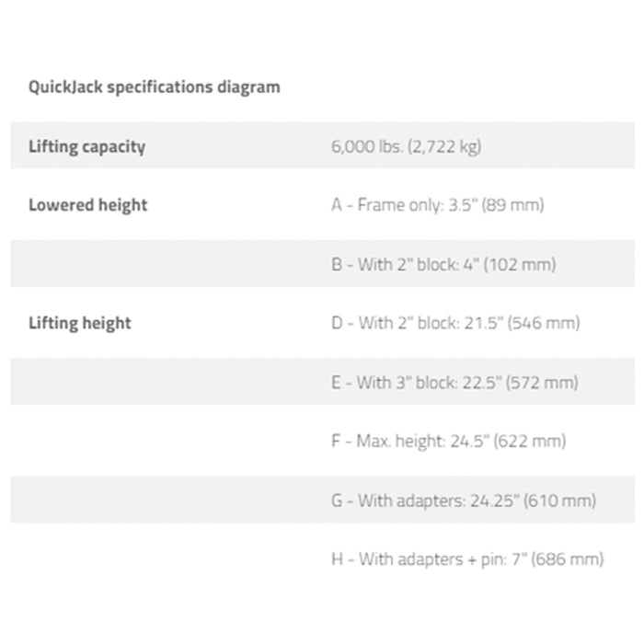Click the (686 mm) metric text
644x644 pixels.
click(568, 559)
